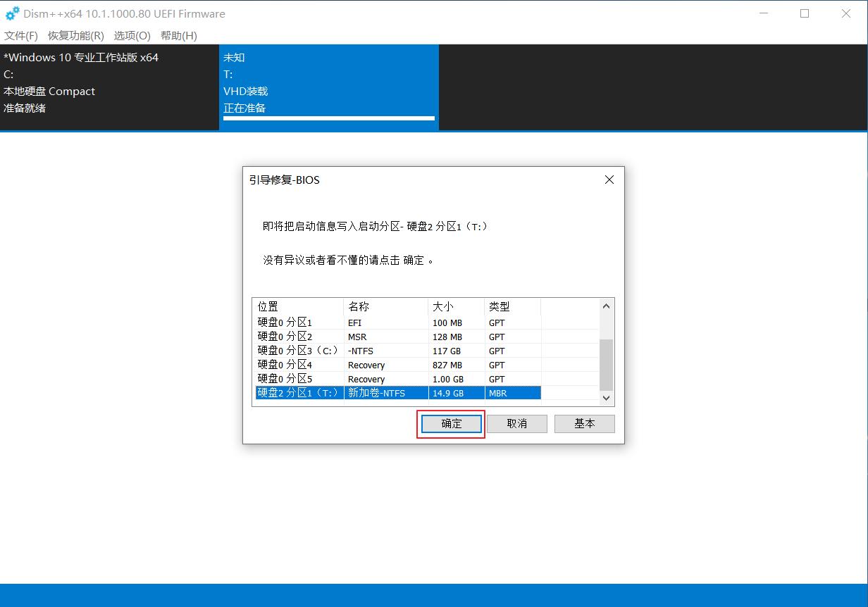The width and height of the screenshot is (868, 607).
Task: Click the scrollbar up arrow
Action: coord(606,305)
